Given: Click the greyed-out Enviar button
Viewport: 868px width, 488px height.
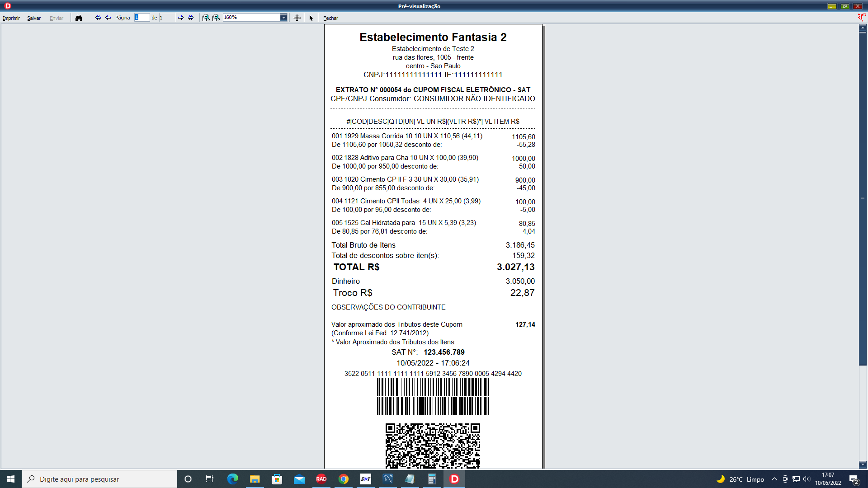Looking at the screenshot, I should (x=57, y=18).
